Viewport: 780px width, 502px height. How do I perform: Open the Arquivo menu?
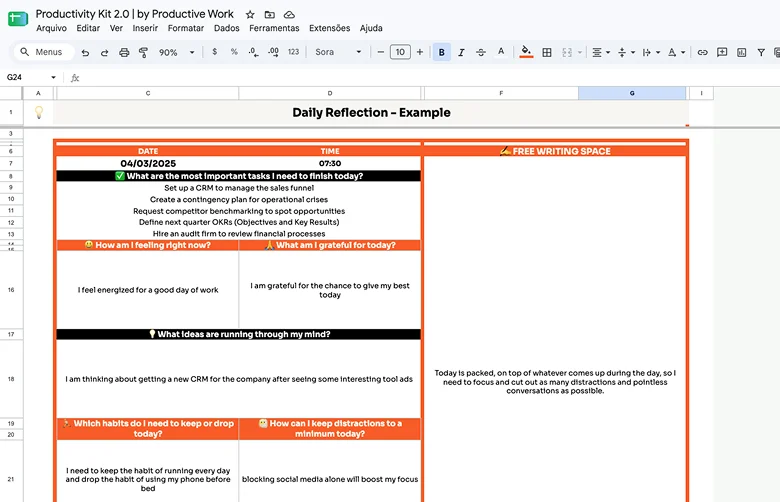coord(51,28)
